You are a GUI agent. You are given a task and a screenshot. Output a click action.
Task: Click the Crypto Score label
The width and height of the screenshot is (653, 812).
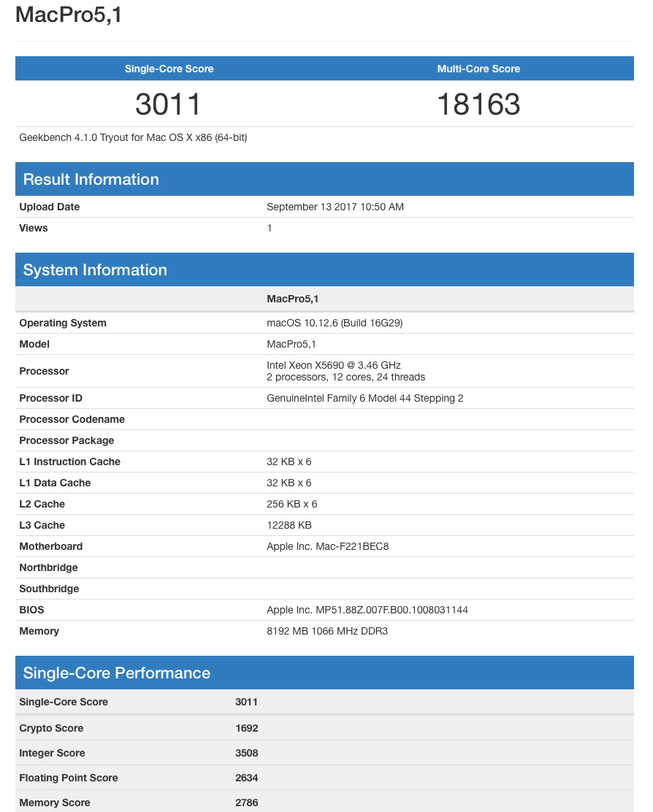click(51, 728)
